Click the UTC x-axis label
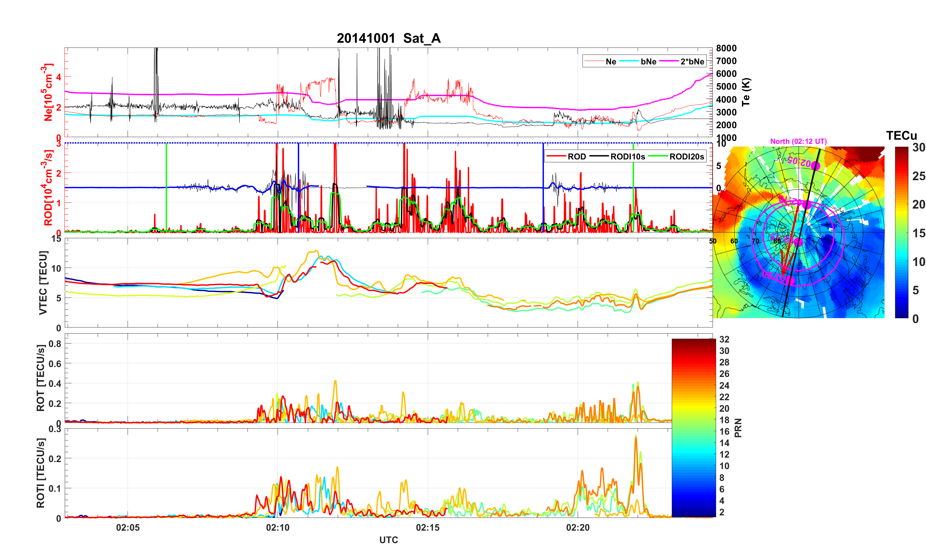Viewport: 926px width, 560px height. [x=388, y=540]
